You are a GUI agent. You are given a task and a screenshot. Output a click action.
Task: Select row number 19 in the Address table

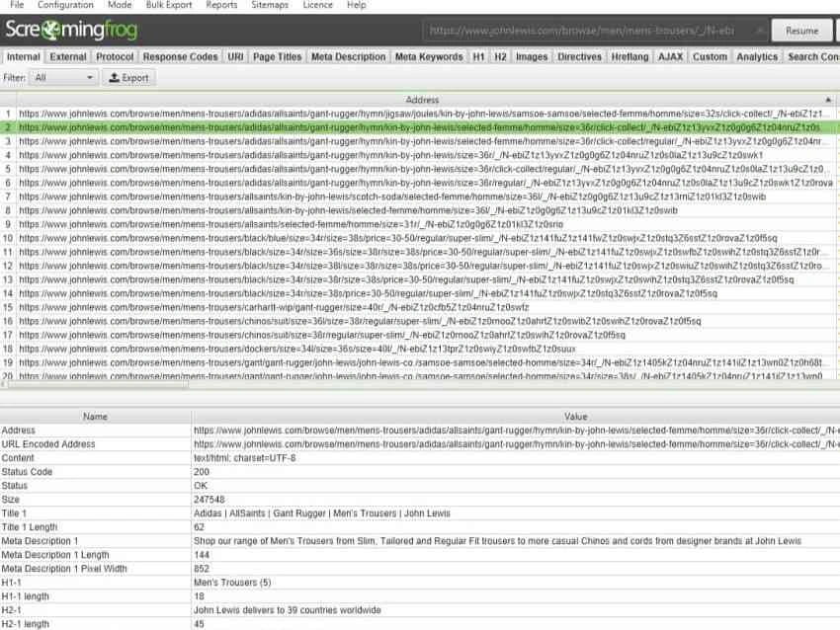pos(421,362)
